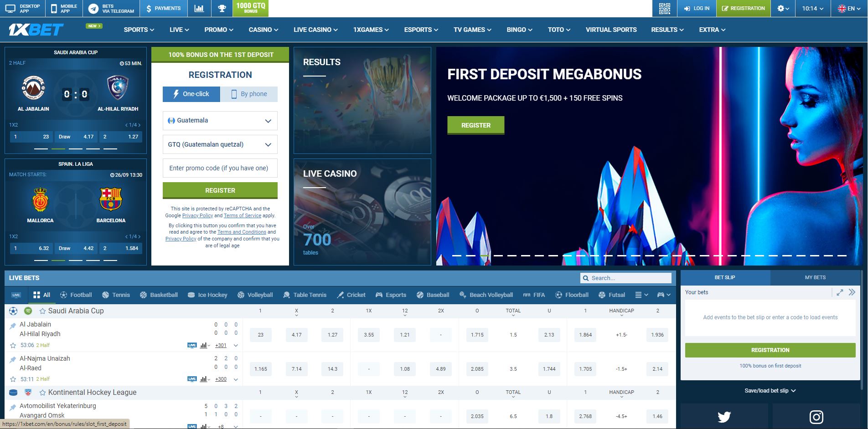Open Bets via Telegram
Viewport: 868px width, 429px height.
click(x=112, y=8)
